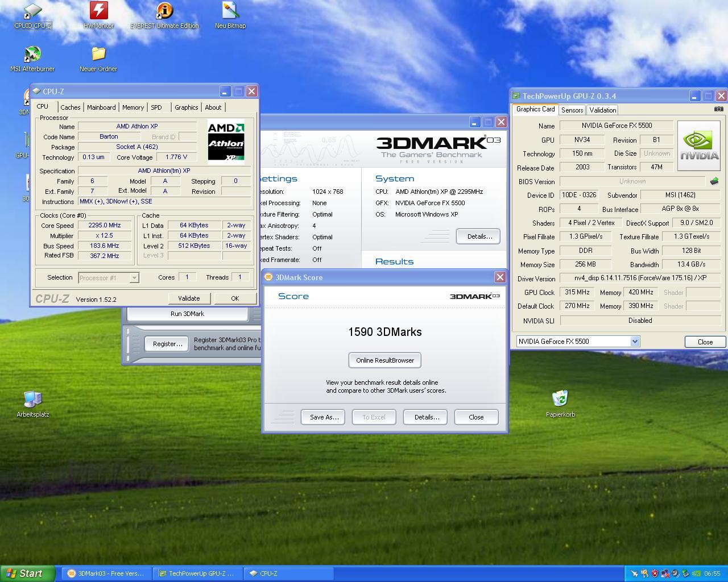
Task: Switch to 3DMark03 taskbar button
Action: (107, 573)
